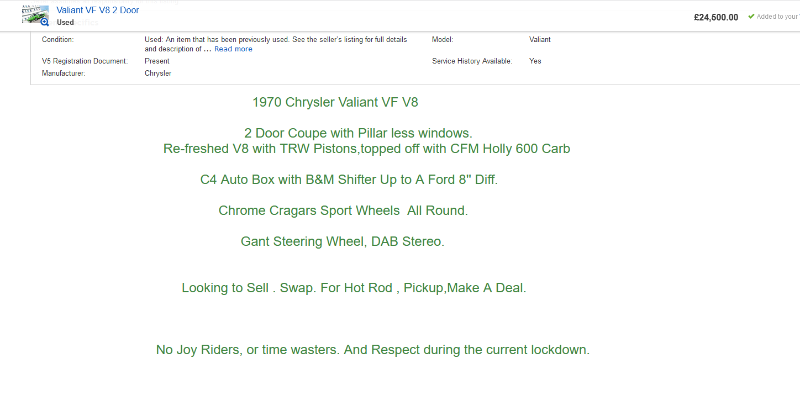The height and width of the screenshot is (416, 800).
Task: Click the 'Added to your' status text
Action: (778, 17)
